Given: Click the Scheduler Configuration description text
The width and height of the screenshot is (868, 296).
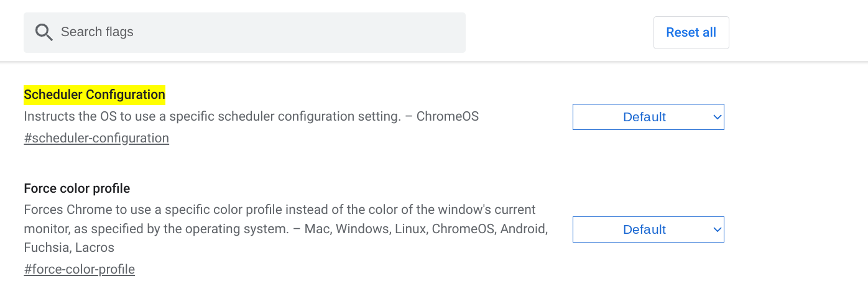Looking at the screenshot, I should (x=251, y=116).
